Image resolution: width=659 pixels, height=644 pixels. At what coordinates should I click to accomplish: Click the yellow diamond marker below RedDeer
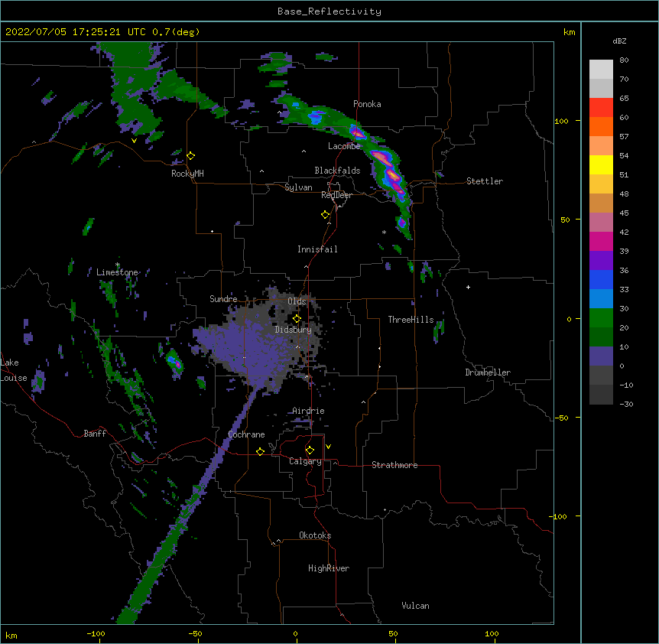pos(326,215)
